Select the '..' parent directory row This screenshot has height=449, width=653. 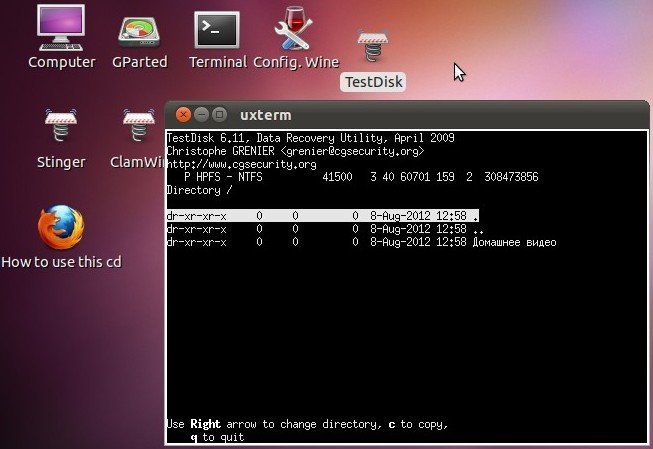click(x=325, y=229)
